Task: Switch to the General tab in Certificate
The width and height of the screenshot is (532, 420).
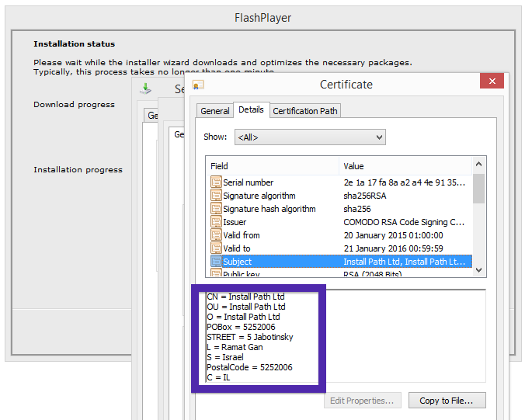Action: (x=215, y=111)
